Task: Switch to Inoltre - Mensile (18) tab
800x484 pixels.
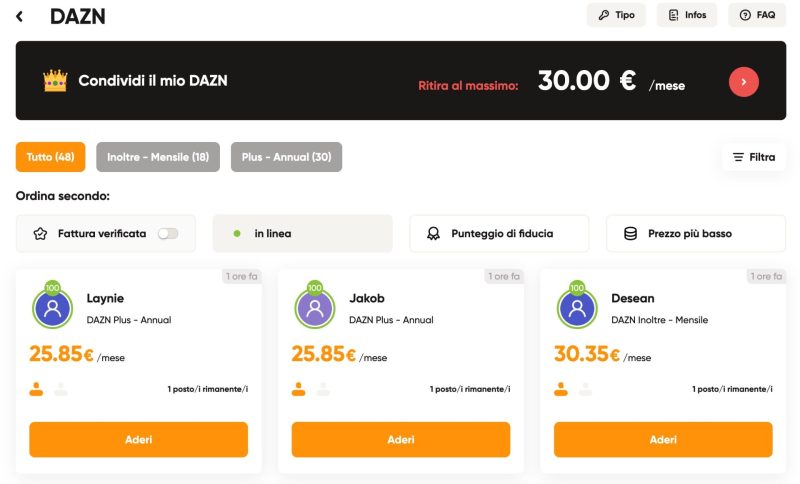Action: point(158,157)
